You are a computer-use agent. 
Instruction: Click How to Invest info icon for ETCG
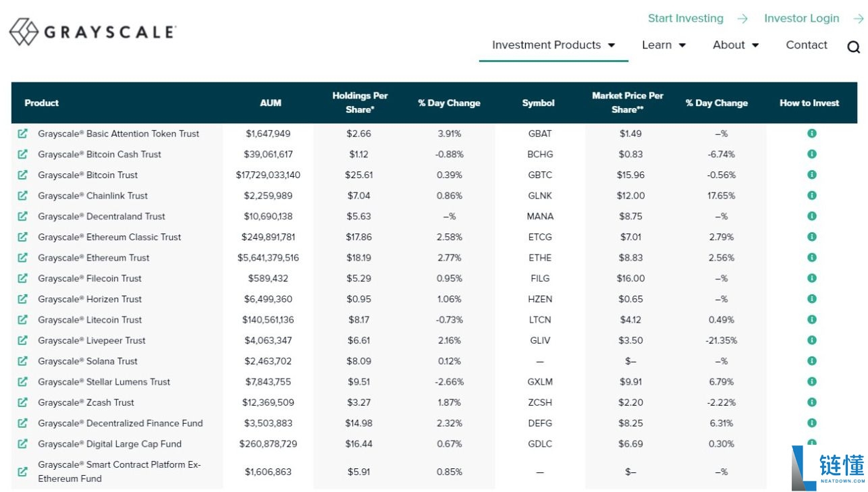click(812, 237)
